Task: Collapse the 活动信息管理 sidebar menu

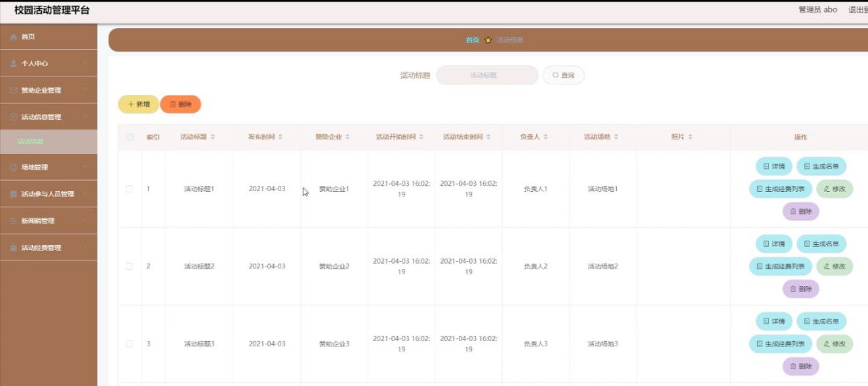Action: [48, 117]
